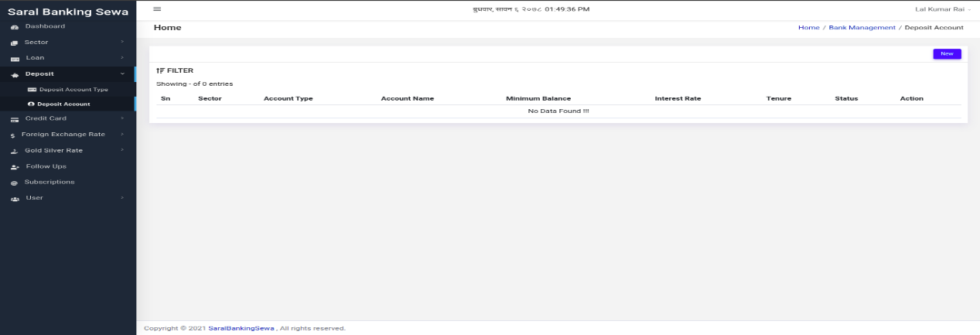This screenshot has height=335, width=980.
Task: Click the Account Type column header
Action: tap(288, 99)
